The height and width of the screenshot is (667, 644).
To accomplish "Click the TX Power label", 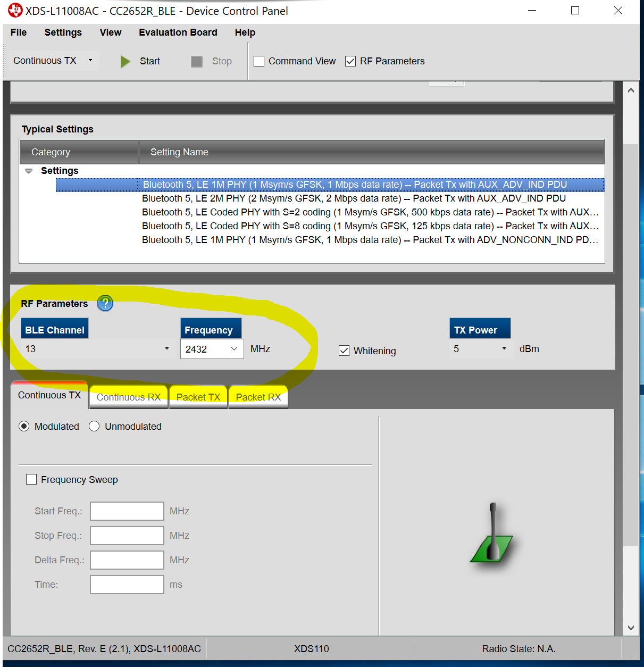I will coord(480,330).
